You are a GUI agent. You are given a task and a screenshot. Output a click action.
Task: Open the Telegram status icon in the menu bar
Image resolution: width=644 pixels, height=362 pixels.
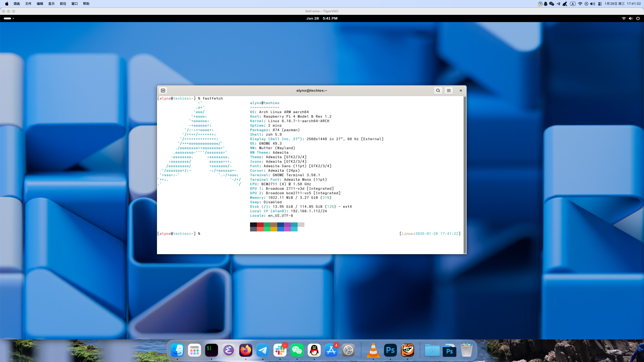[558, 4]
